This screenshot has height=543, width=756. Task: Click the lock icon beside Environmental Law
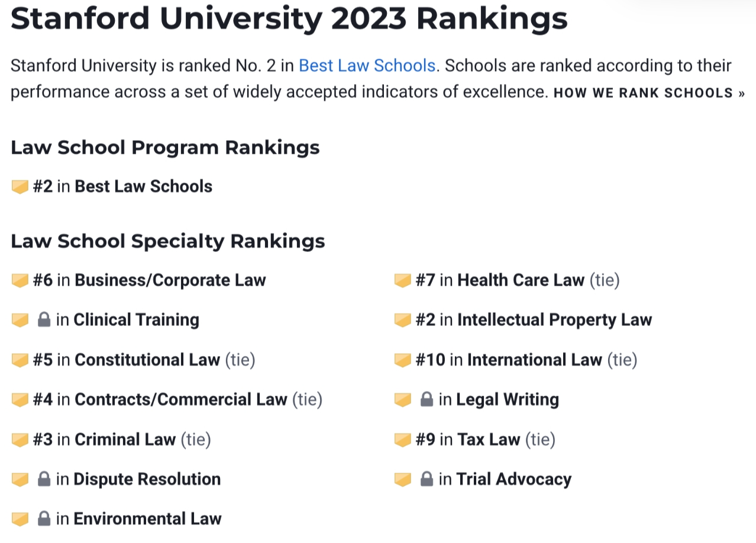[x=44, y=519]
